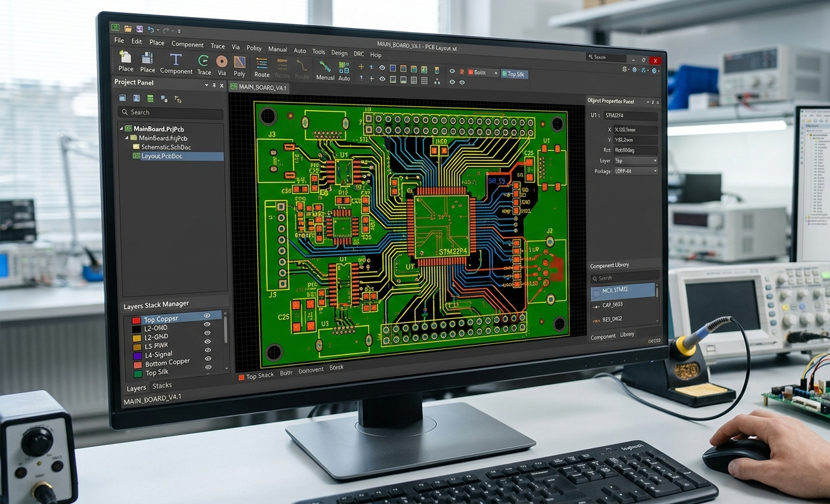The image size is (830, 504).
Task: Click the first icon in the Project Panel toolbar
Action: pyautogui.click(x=123, y=98)
